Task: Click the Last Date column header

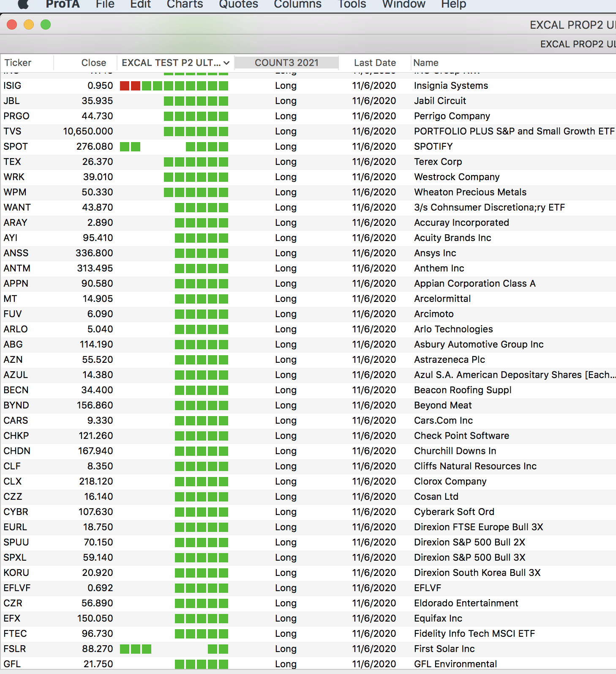Action: (375, 63)
